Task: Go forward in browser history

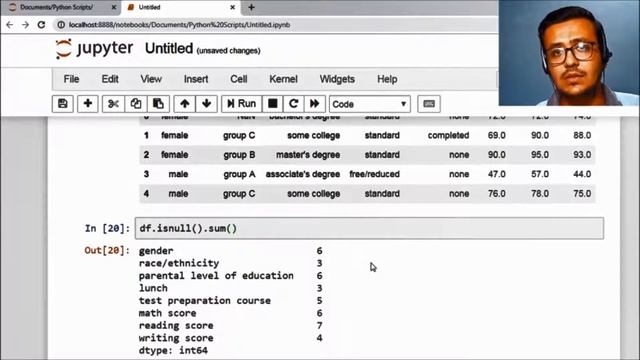Action: tap(25, 25)
